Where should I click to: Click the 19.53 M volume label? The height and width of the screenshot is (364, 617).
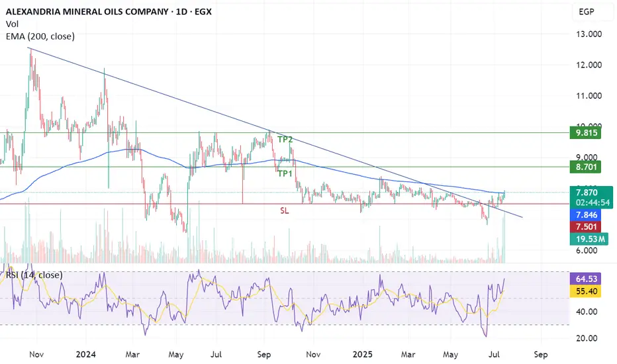[x=589, y=239]
